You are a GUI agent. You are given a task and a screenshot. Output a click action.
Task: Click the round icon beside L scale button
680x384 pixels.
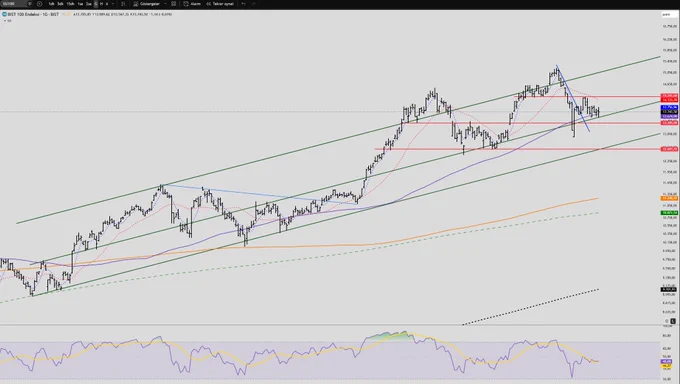(x=667, y=321)
